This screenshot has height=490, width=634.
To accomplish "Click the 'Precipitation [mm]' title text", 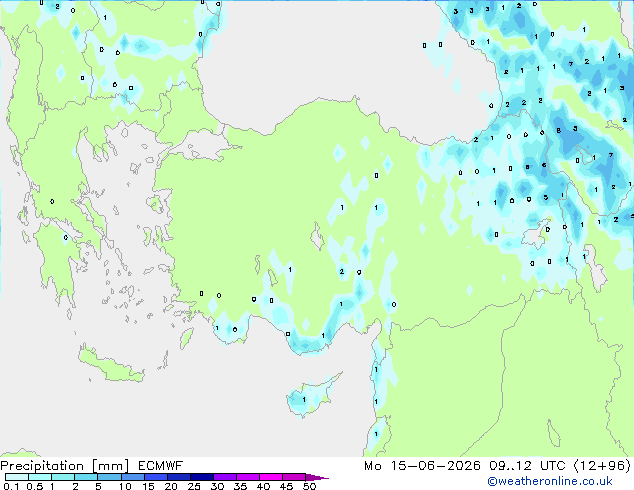I will [x=65, y=466].
